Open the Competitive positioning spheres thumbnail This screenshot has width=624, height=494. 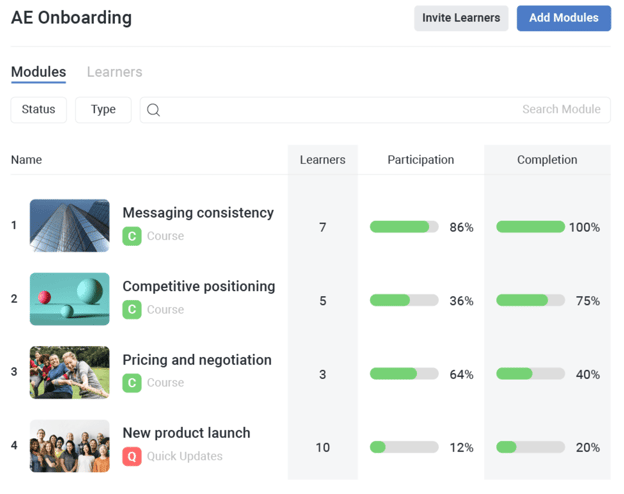[70, 299]
